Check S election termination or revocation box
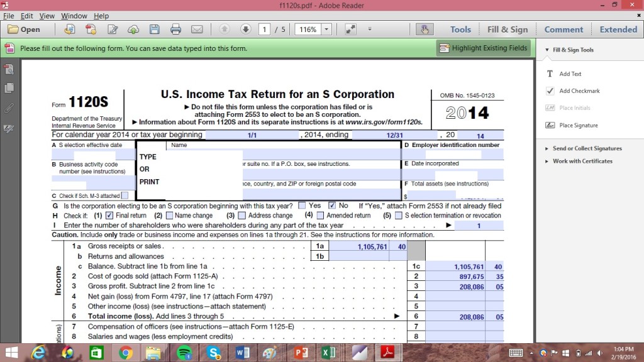Screen dimensions: 644x362 [398, 215]
